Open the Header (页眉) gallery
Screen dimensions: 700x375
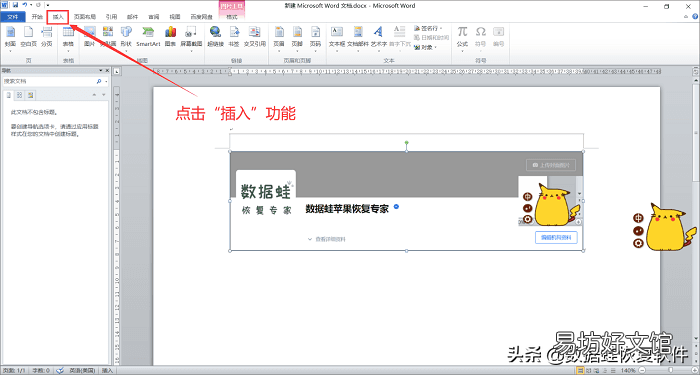(x=279, y=38)
